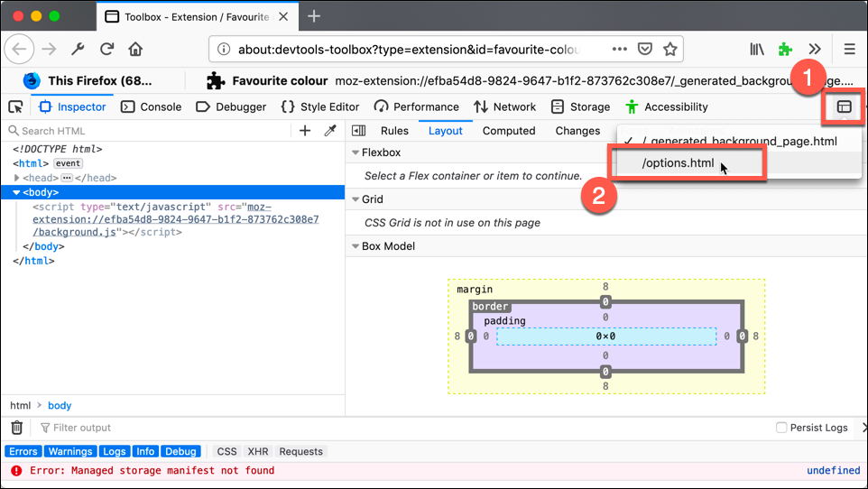Toggle the Warnings filter button
Screen dimensions: 868x489
tap(70, 451)
